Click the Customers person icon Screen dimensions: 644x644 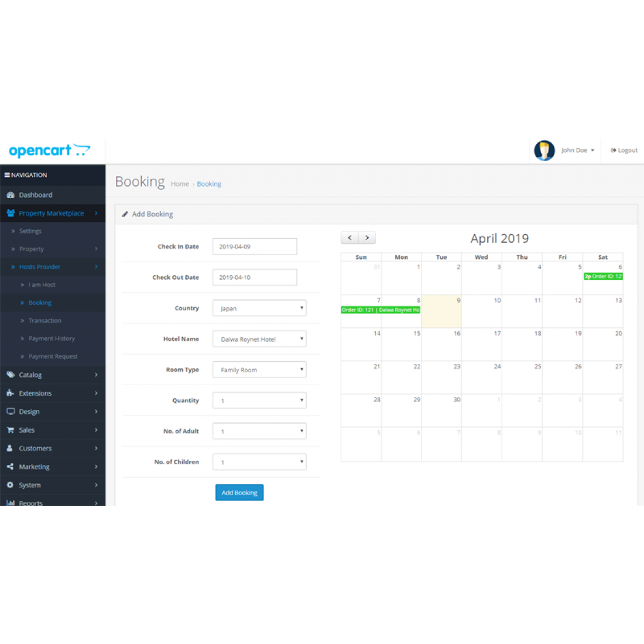pyautogui.click(x=10, y=448)
